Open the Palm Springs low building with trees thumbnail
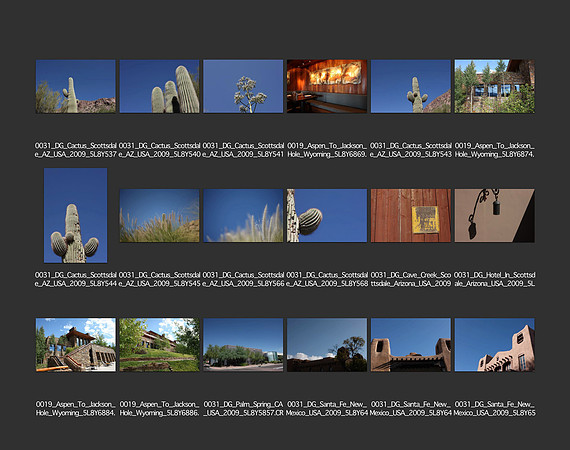Screen dimensions: 570x450 (243, 345)
